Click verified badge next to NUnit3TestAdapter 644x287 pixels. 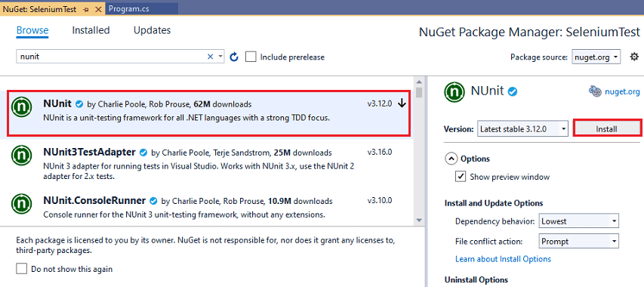[x=143, y=153]
